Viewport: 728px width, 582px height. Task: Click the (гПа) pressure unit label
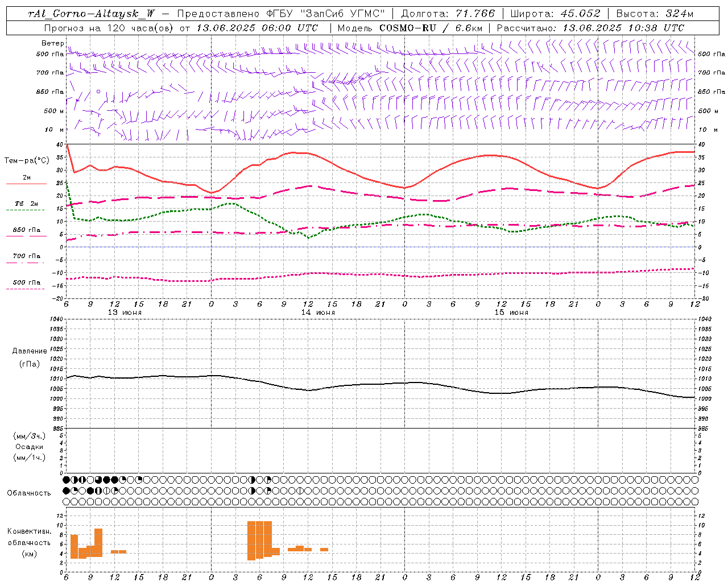coord(30,364)
